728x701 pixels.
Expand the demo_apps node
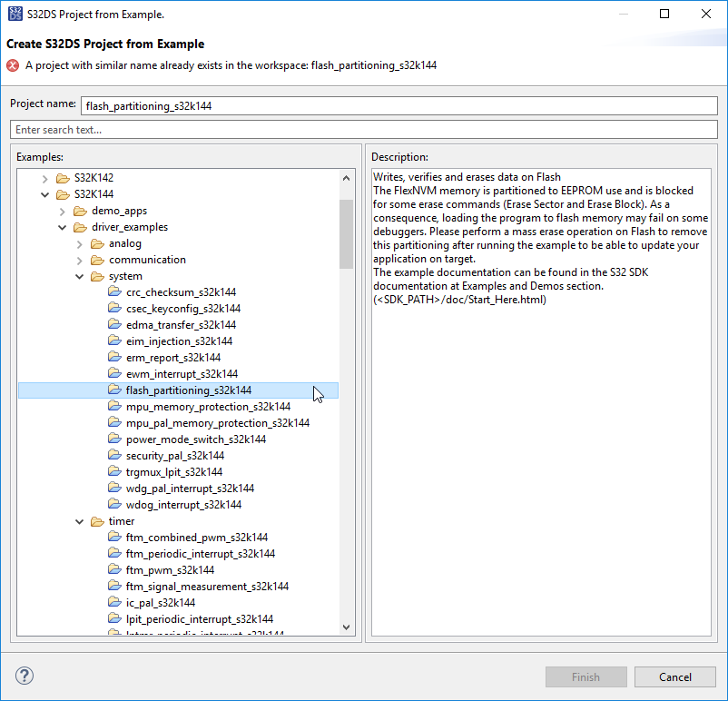point(63,212)
